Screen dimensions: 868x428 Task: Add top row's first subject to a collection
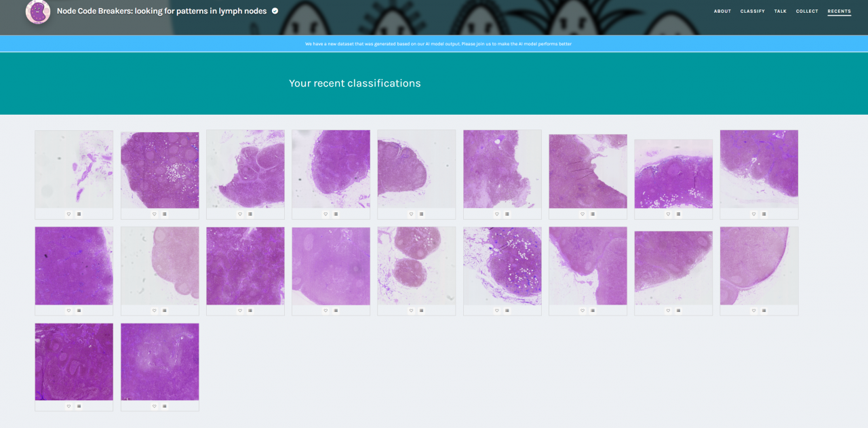coord(79,214)
